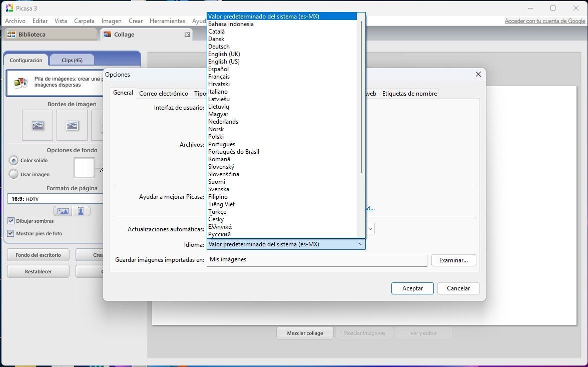Pick Hrvatski in the language list
Image resolution: width=588 pixels, height=367 pixels.
[x=282, y=84]
